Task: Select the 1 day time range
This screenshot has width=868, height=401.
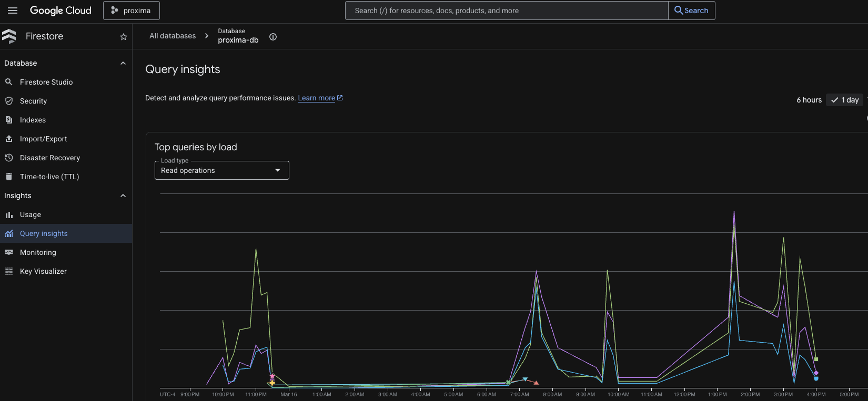Action: (x=845, y=100)
